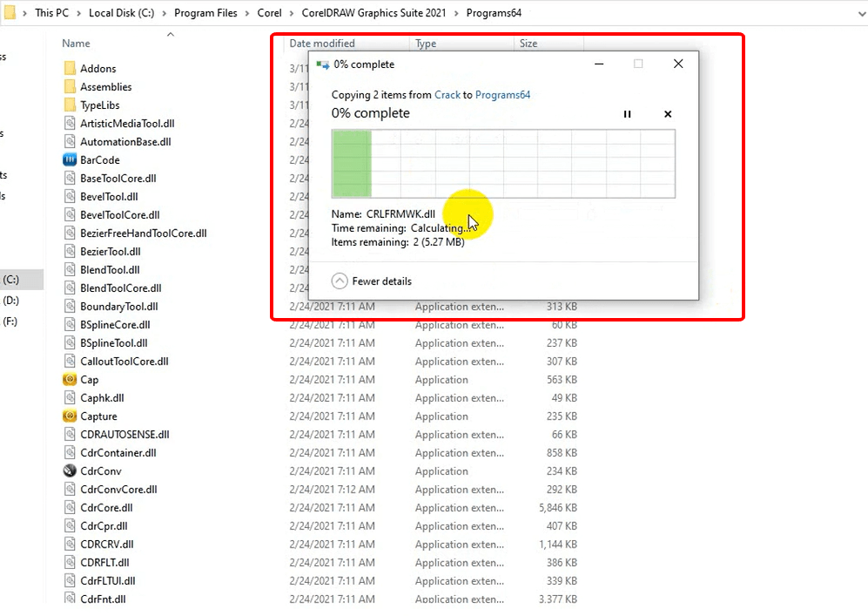Go to CorelDRAW Graphics Suite 2021 breadcrumb
This screenshot has width=868, height=616.
[x=373, y=13]
